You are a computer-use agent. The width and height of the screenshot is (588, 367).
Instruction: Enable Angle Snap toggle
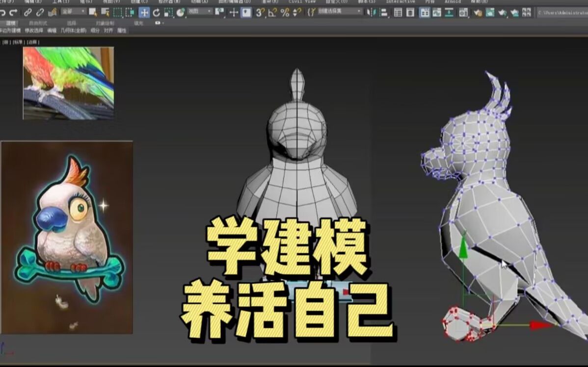272,13
